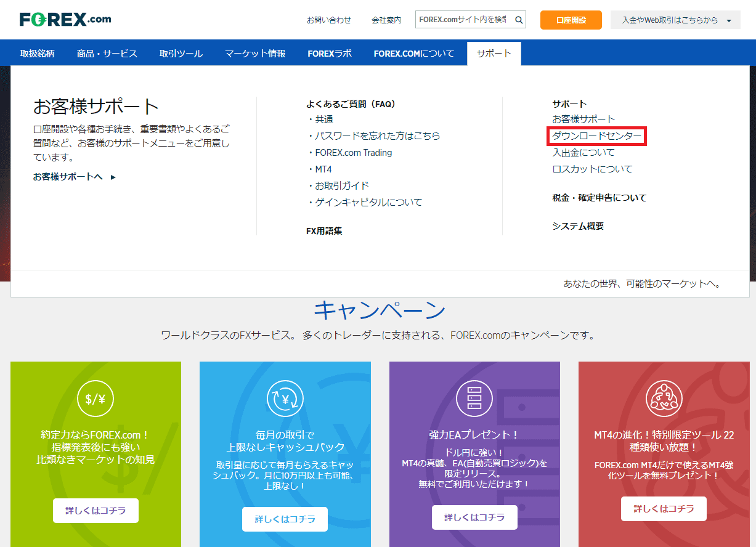Open the 取扱銘柄 menu
This screenshot has width=756, height=547.
pyautogui.click(x=38, y=54)
